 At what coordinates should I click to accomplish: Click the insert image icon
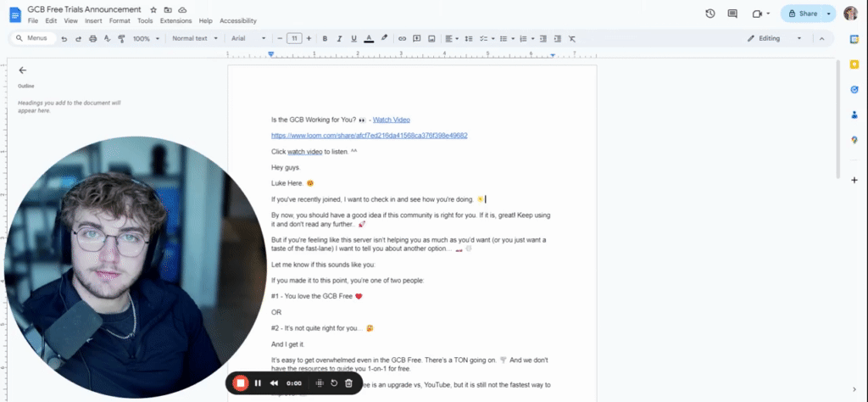(431, 39)
